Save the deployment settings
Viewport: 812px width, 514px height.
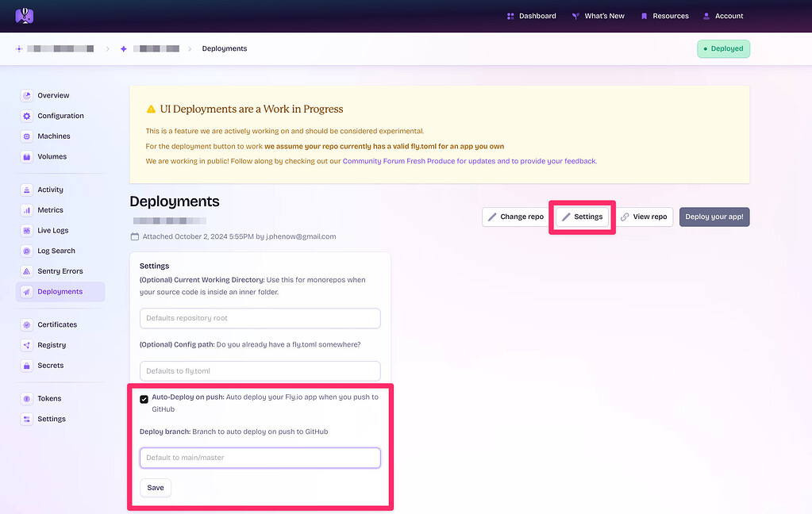pos(155,487)
